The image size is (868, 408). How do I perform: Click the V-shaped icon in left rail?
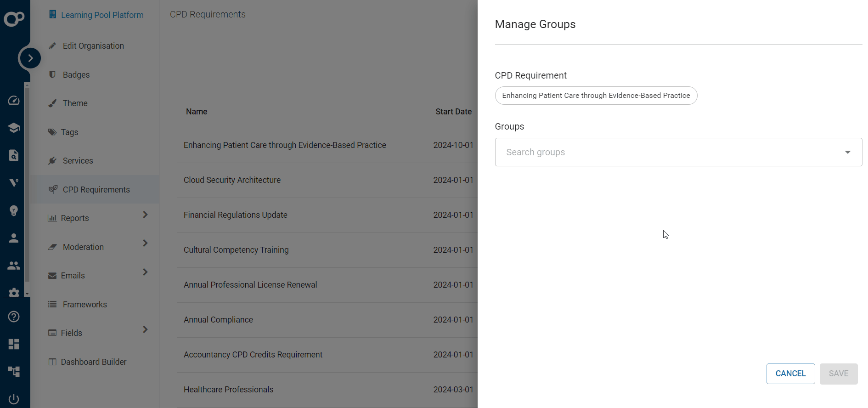[x=14, y=183]
